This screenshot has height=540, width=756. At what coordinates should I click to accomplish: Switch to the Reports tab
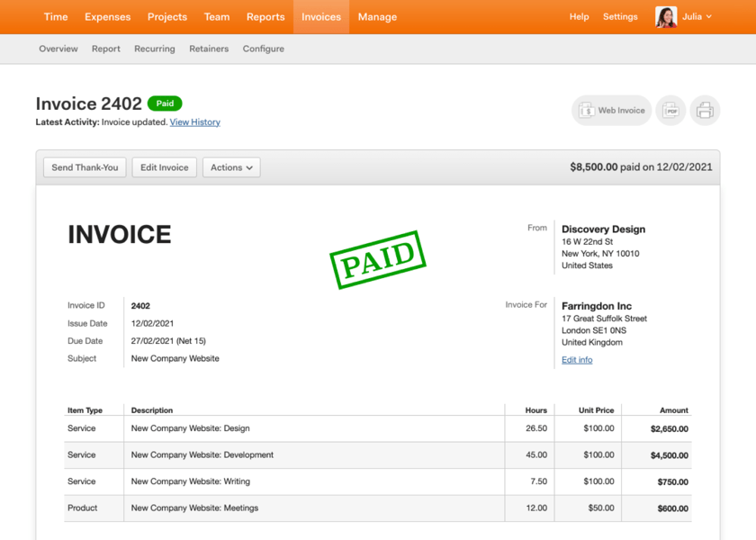click(x=265, y=17)
